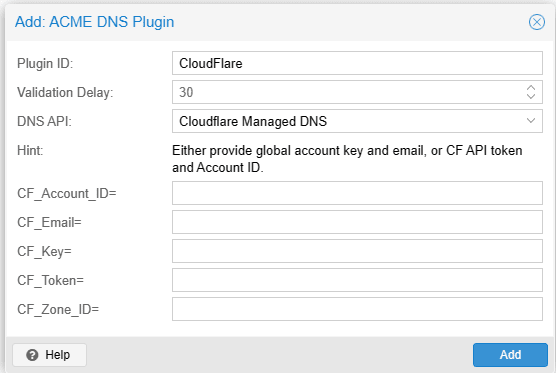
Task: Click inside the Validation Delay number box
Action: (x=348, y=92)
